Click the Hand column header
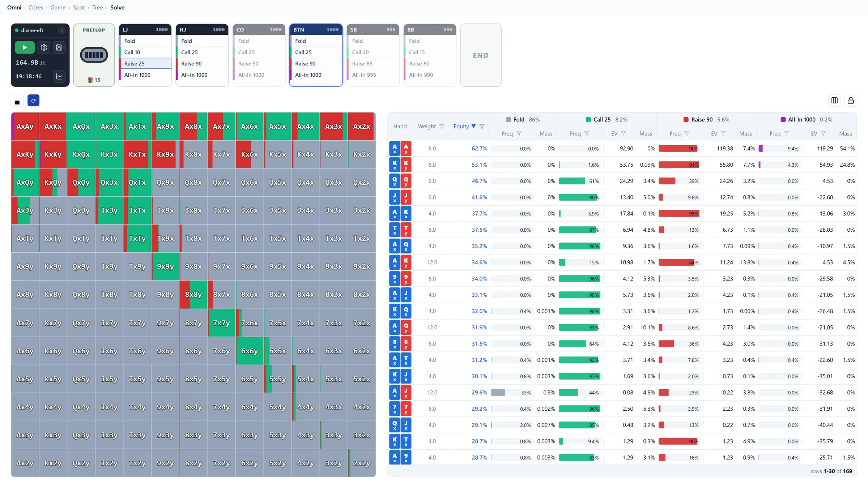 pos(400,126)
